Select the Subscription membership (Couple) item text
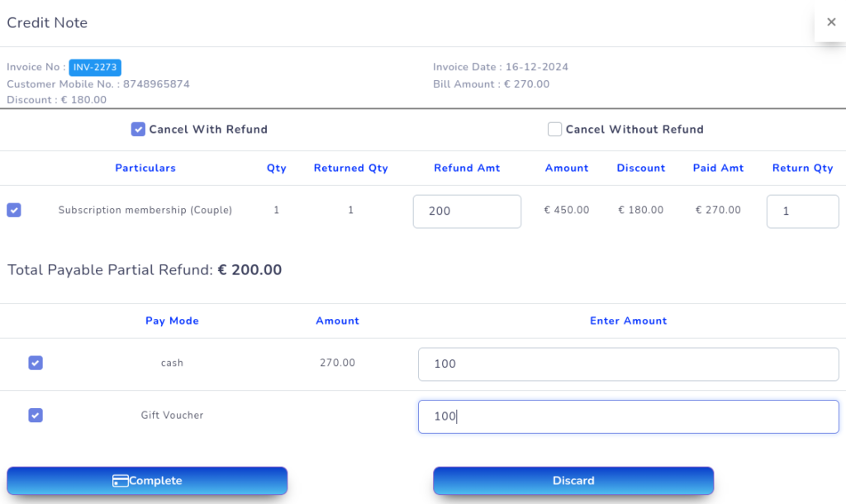 coord(145,211)
